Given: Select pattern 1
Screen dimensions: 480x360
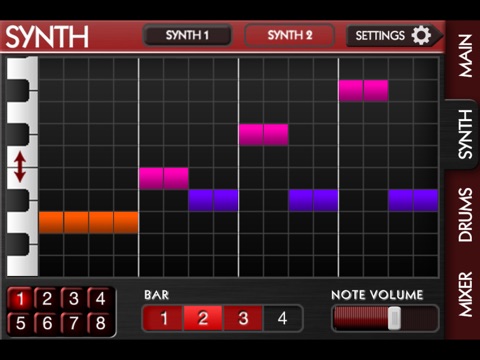Looking at the screenshot, I should (20, 298).
